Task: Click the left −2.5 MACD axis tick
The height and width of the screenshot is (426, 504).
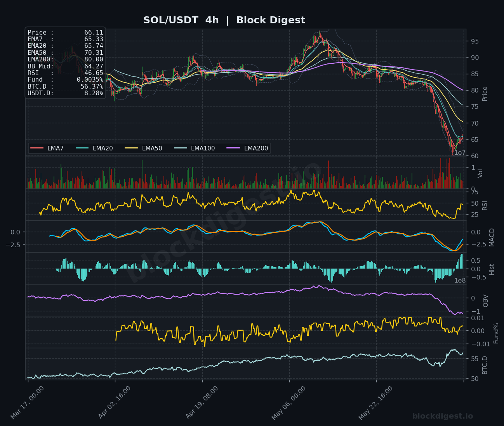Action: [12, 245]
